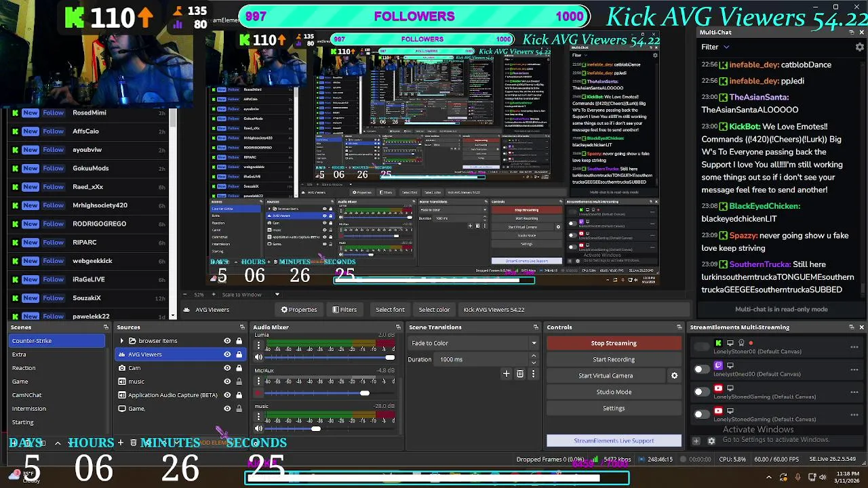Open virtual camera settings gear
This screenshot has height=488, width=868.
click(674, 375)
